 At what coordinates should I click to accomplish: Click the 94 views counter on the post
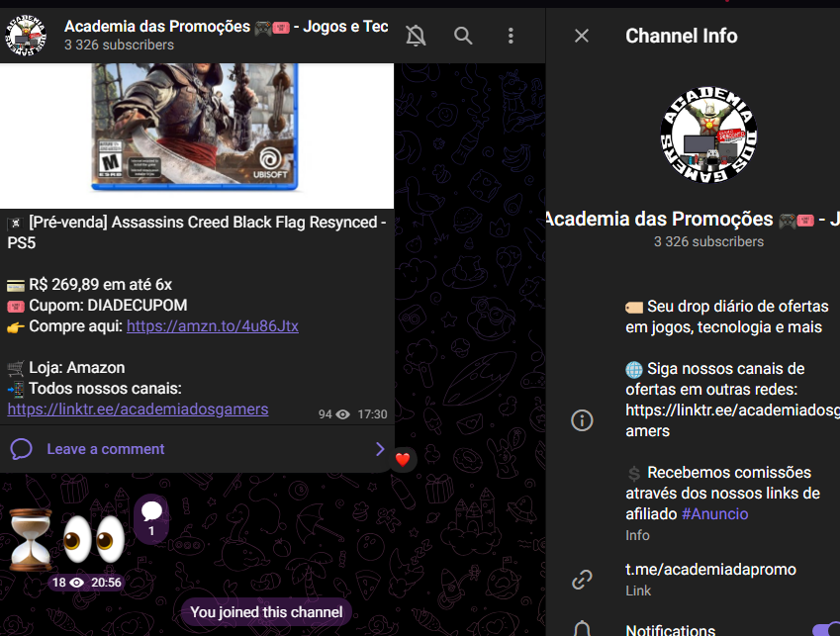click(x=333, y=414)
